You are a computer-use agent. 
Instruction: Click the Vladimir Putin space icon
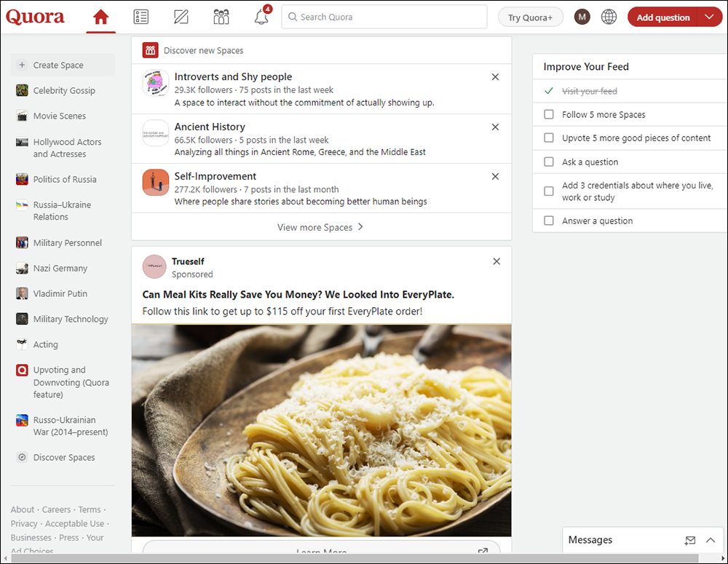[22, 293]
